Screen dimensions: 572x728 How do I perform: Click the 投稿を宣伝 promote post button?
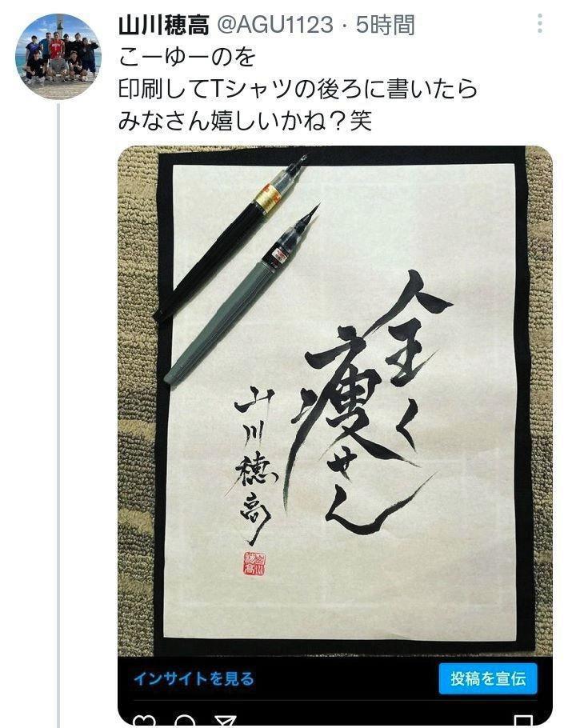point(487,678)
